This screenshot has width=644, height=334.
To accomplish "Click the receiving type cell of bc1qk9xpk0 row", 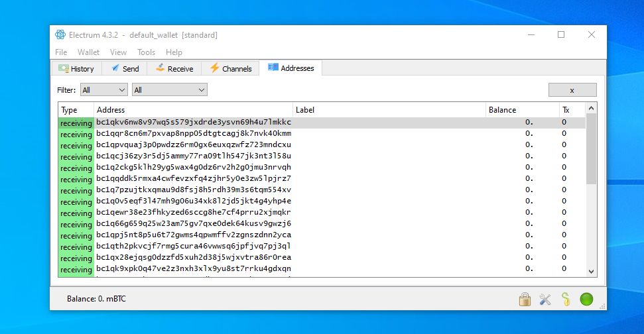I will click(76, 270).
